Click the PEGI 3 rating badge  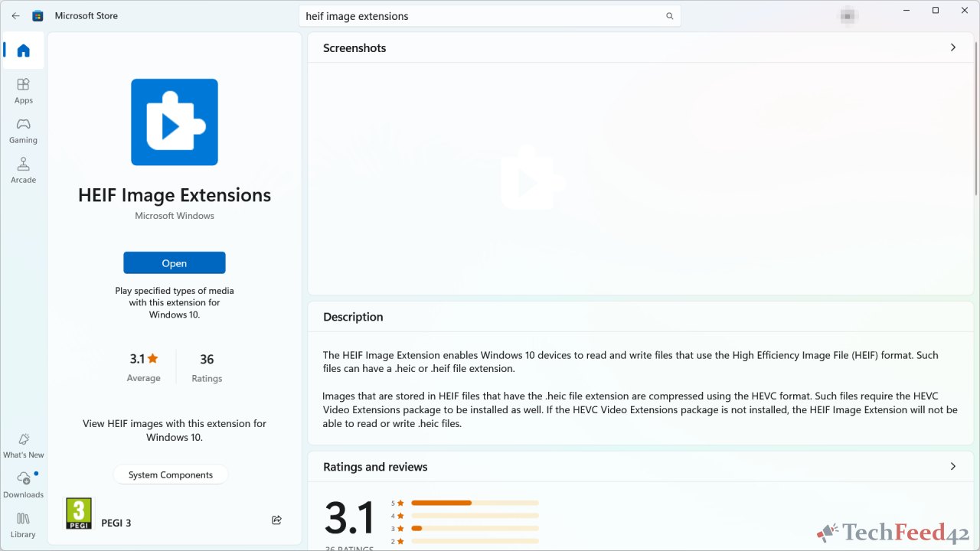(x=79, y=514)
